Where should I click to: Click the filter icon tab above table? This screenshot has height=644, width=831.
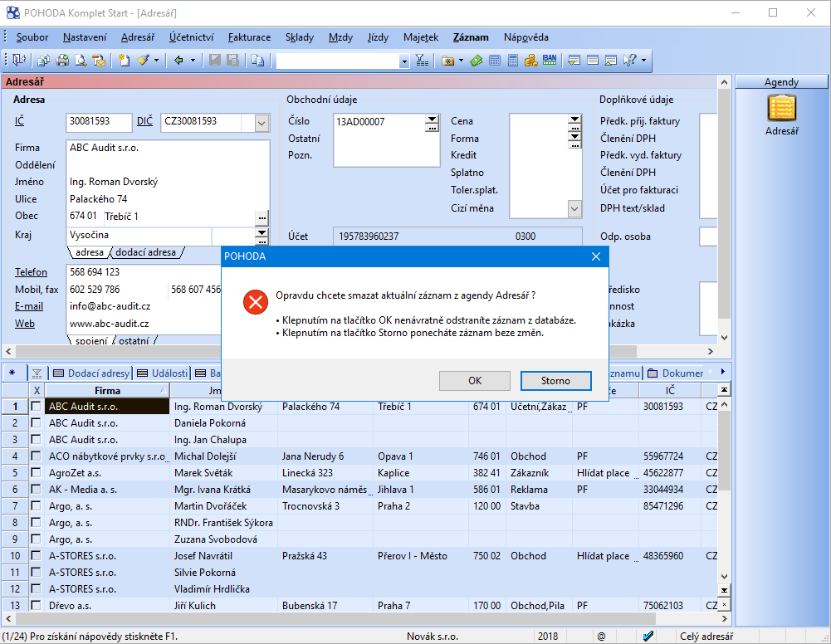click(37, 373)
